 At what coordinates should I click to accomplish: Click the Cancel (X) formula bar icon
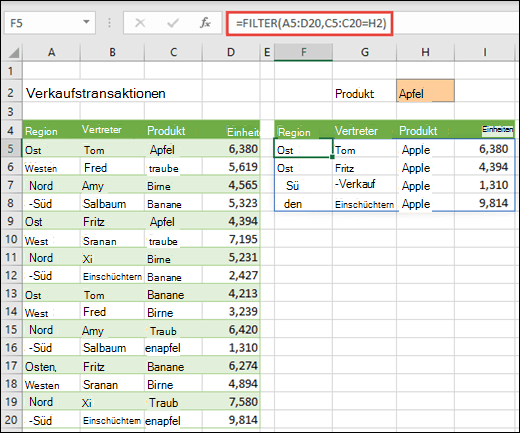pos(140,23)
